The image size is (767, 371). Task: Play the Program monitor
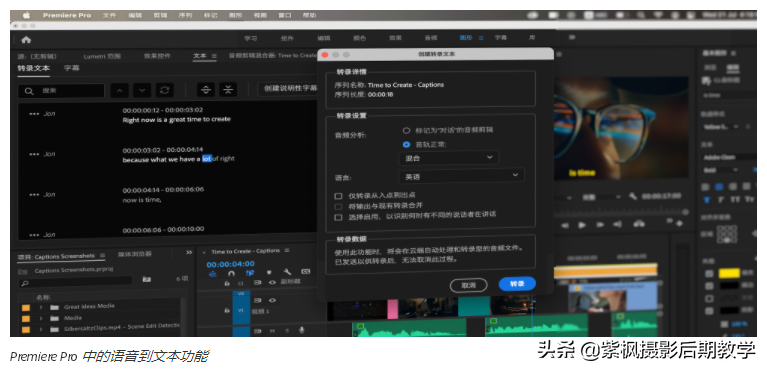[582, 225]
